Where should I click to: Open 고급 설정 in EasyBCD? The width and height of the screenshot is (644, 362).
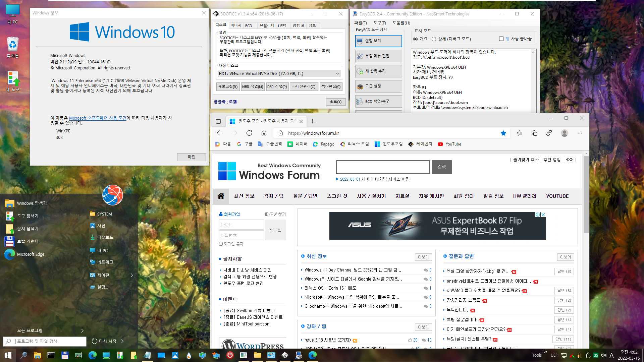[378, 86]
